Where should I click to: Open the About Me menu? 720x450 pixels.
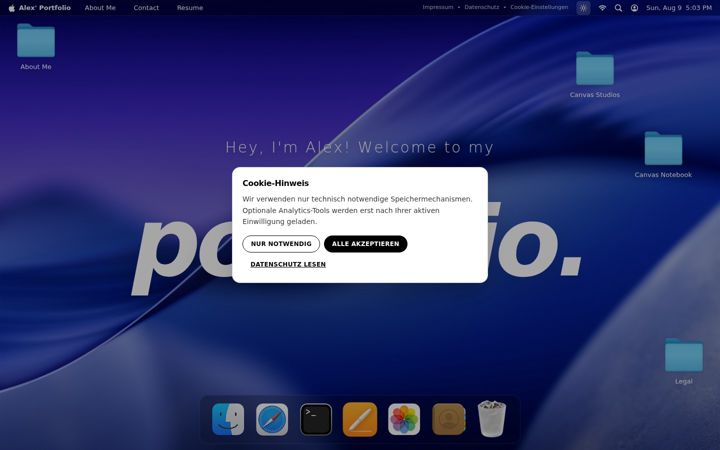pyautogui.click(x=100, y=8)
